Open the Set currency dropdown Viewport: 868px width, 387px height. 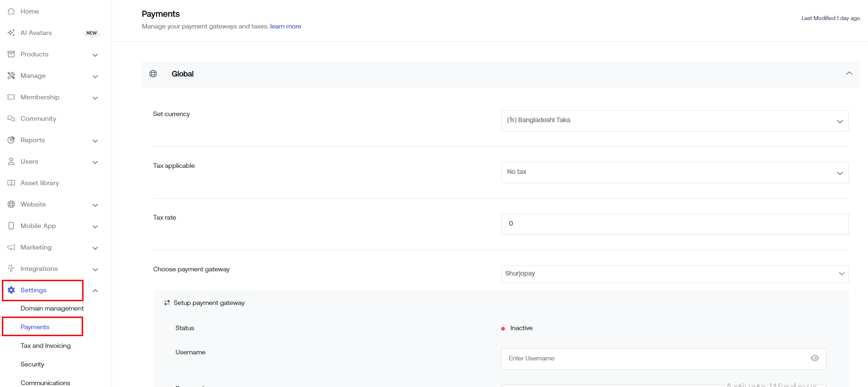point(674,121)
